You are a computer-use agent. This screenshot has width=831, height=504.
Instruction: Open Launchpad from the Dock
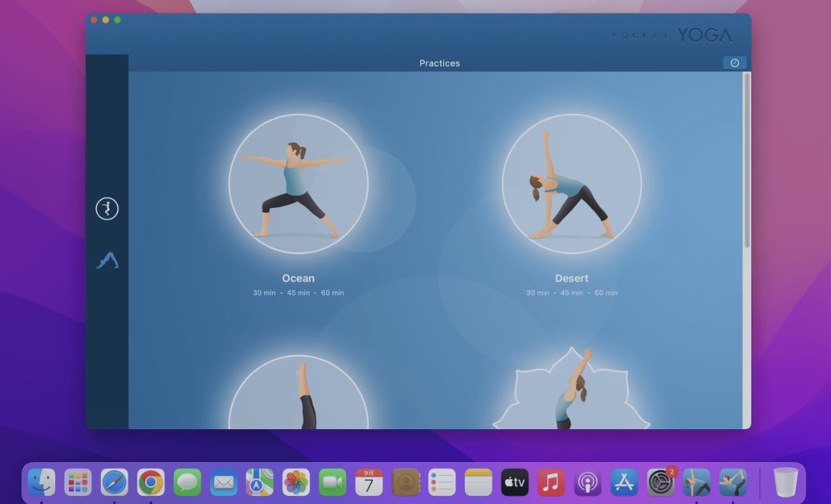coord(78,481)
